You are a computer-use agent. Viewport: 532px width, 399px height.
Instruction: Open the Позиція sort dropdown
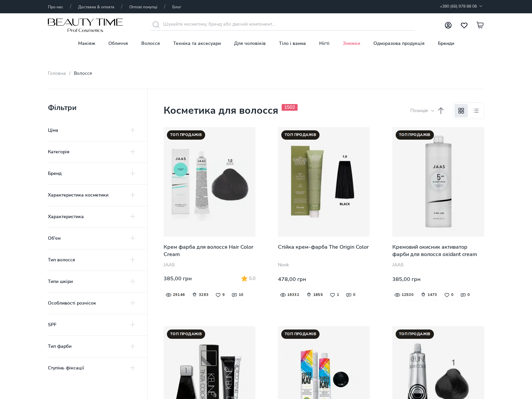click(422, 111)
